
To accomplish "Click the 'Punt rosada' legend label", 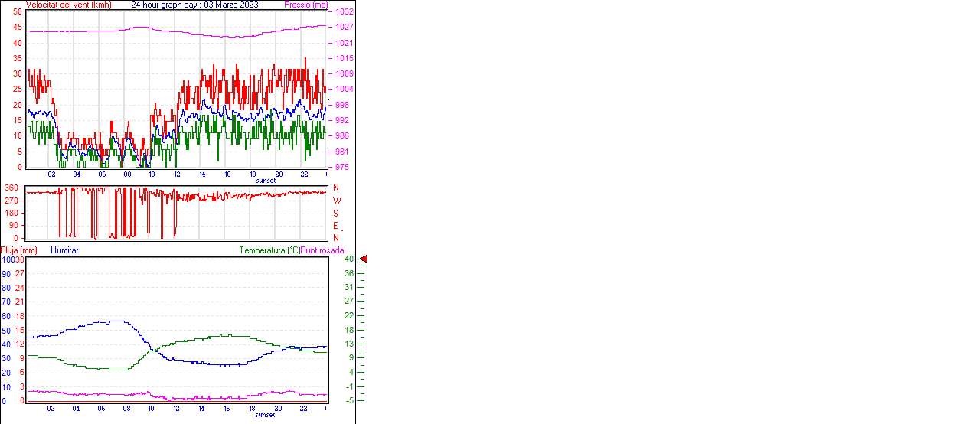I will (322, 250).
